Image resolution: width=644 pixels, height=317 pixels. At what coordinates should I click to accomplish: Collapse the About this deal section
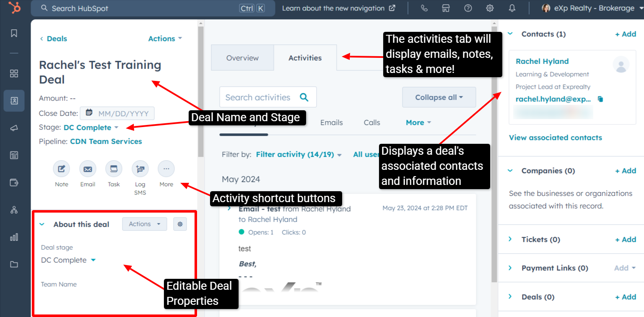pyautogui.click(x=42, y=224)
